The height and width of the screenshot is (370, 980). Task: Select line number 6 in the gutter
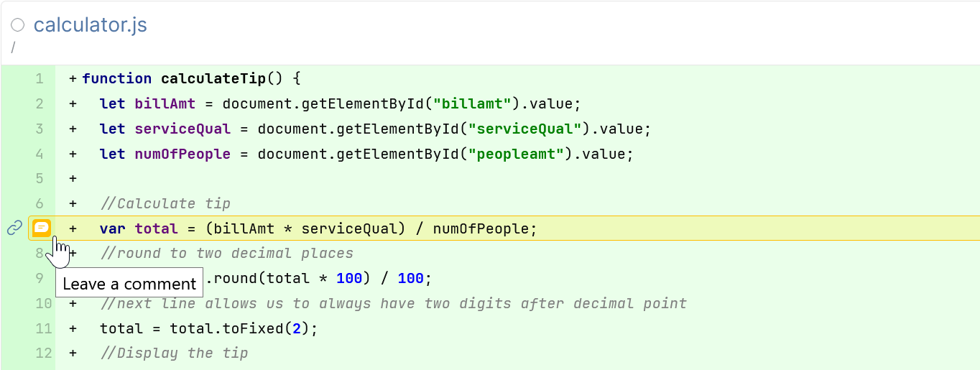(x=40, y=203)
